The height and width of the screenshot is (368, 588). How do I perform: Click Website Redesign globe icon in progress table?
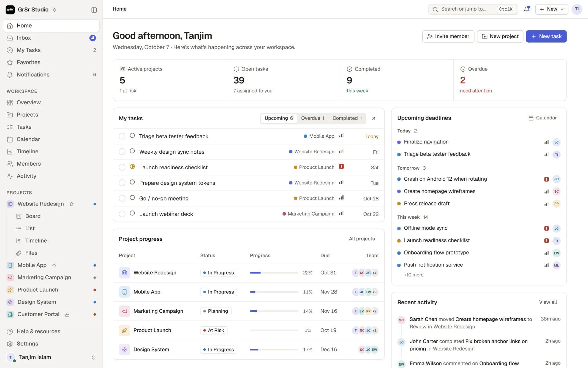click(x=124, y=273)
